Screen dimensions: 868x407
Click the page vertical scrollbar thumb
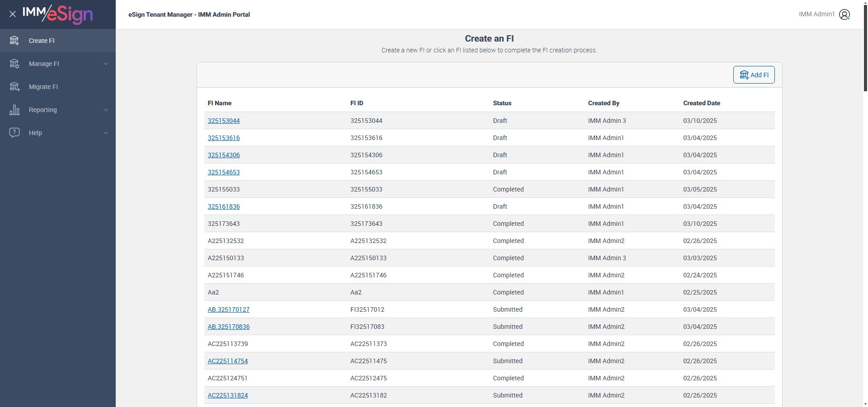tap(865, 47)
